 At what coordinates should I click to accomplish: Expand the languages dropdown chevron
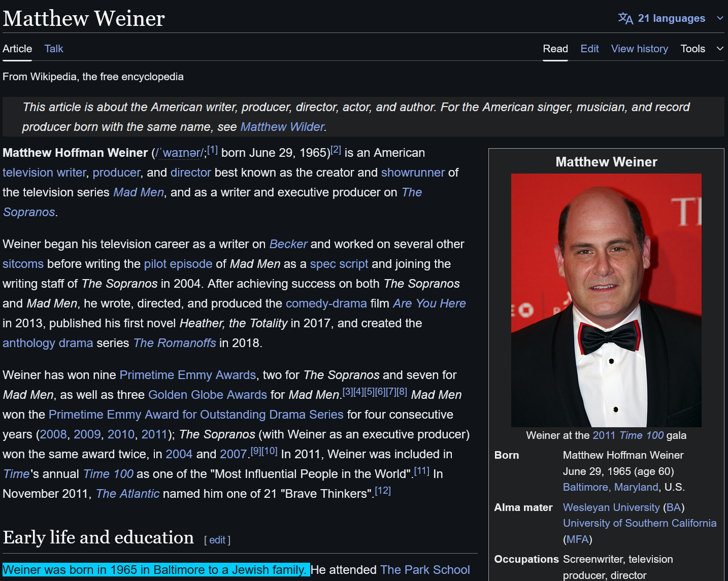[720, 18]
